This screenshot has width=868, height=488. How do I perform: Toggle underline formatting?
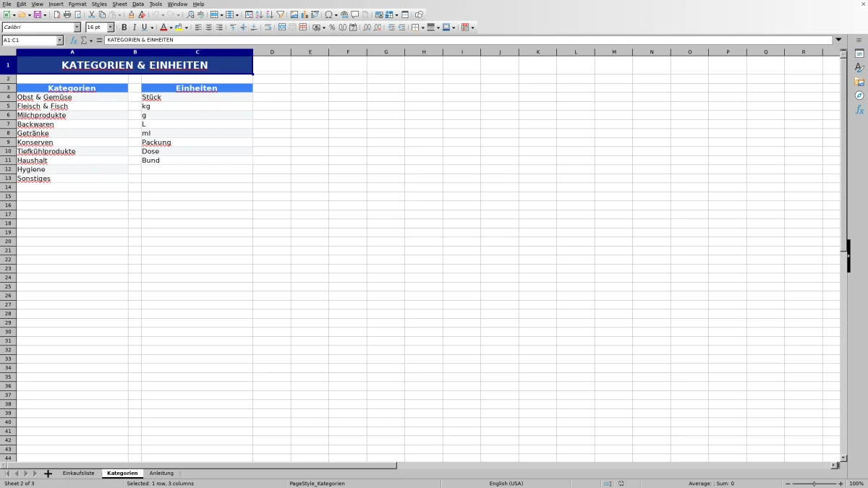[144, 27]
